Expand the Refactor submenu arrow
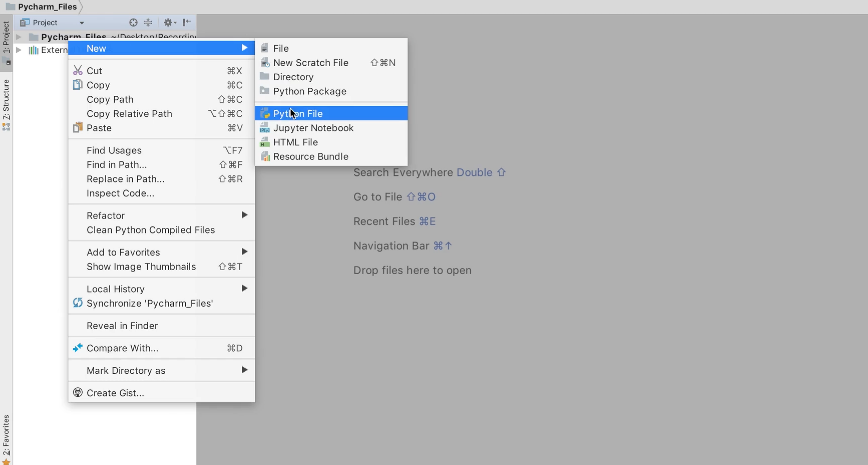This screenshot has width=868, height=465. [x=244, y=215]
